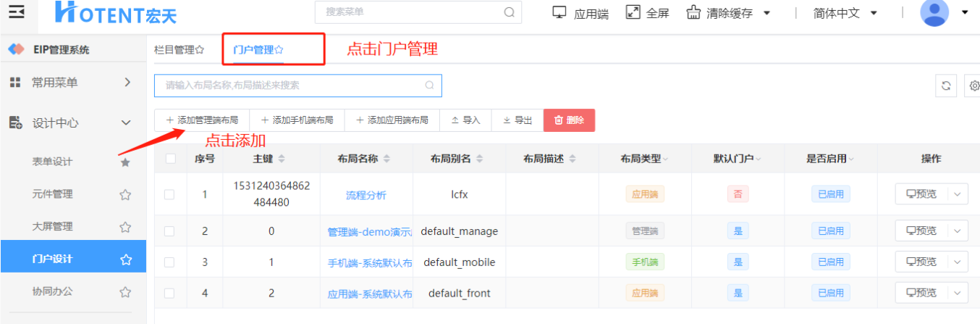Click the 设计中心 icon in sidebar
980x324 pixels.
coord(15,123)
